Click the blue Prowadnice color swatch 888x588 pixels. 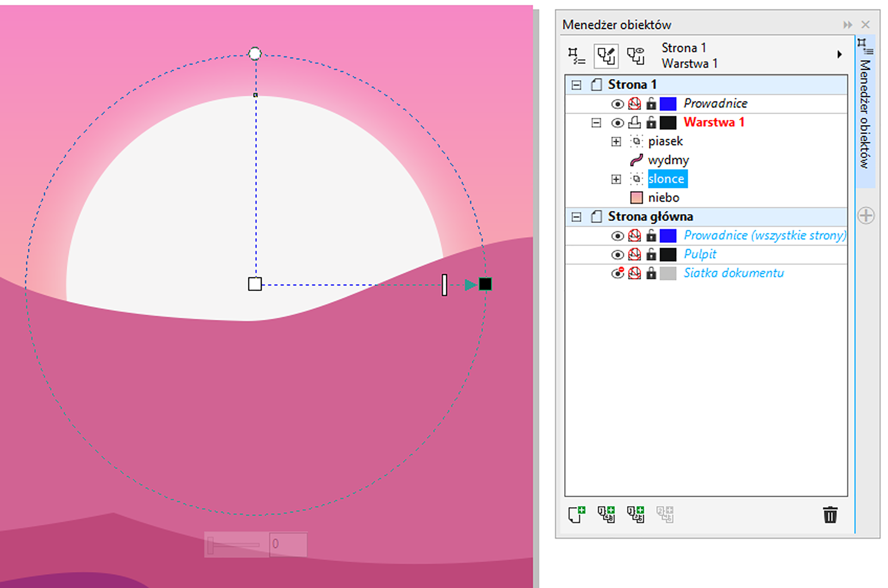coord(668,104)
